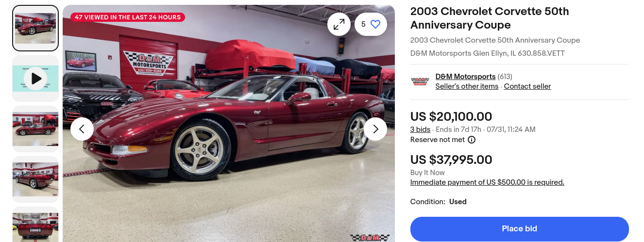Select the bottom thumbnail showing rear view
Image resolution: width=644 pixels, height=242 pixels.
35,225
